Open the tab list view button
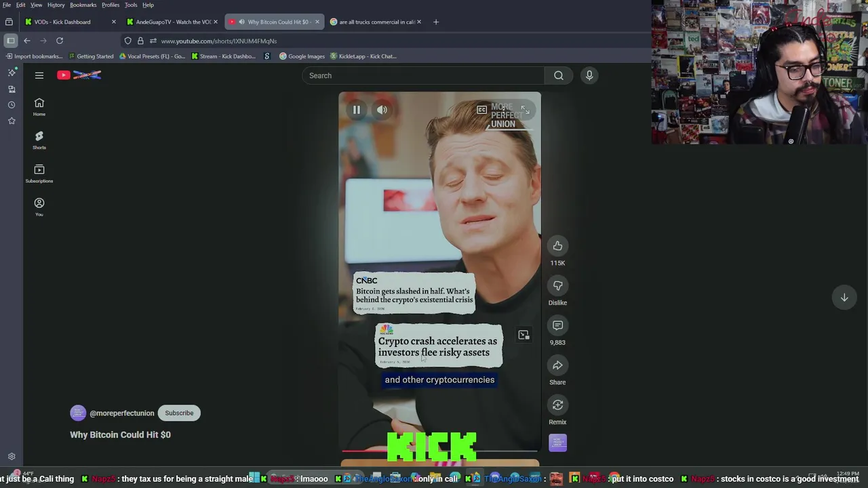Screen dimensions: 868x488 tap(9, 22)
